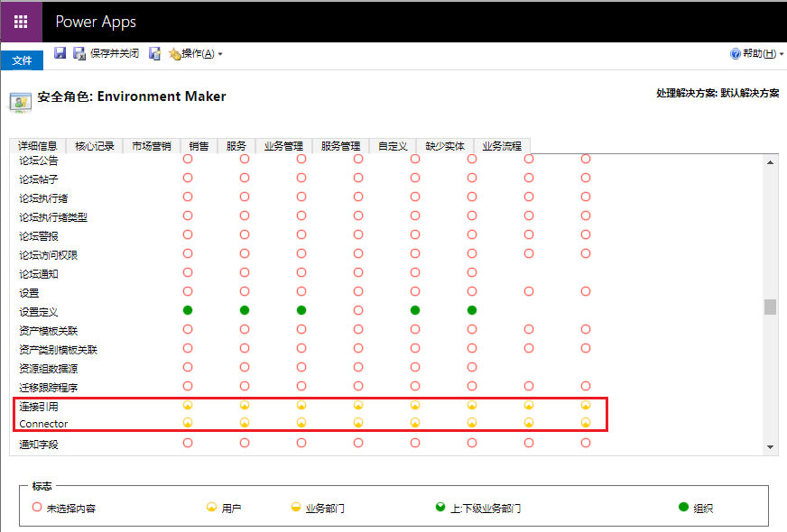Click the Power Apps title text
Image resolution: width=787 pixels, height=532 pixels.
point(96,22)
